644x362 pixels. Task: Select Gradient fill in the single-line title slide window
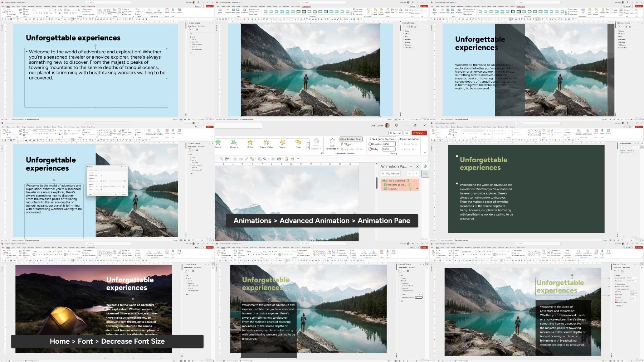click(194, 42)
